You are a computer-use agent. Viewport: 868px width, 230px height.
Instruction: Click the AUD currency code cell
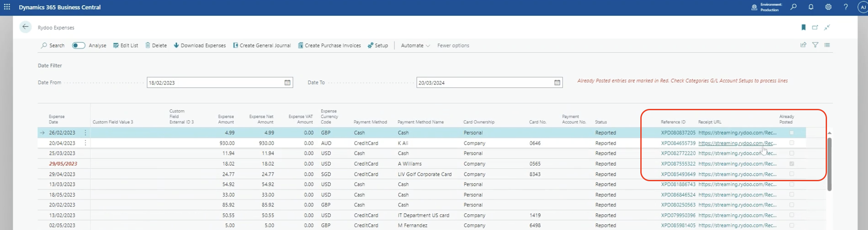pyautogui.click(x=326, y=143)
